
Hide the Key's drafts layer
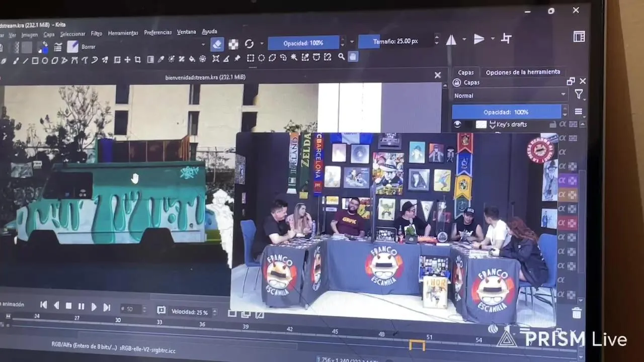pyautogui.click(x=457, y=124)
